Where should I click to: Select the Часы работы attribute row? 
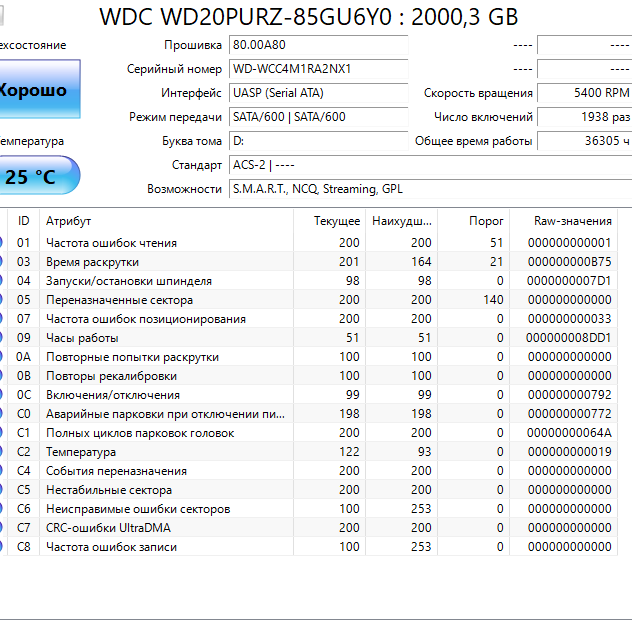coord(166,338)
